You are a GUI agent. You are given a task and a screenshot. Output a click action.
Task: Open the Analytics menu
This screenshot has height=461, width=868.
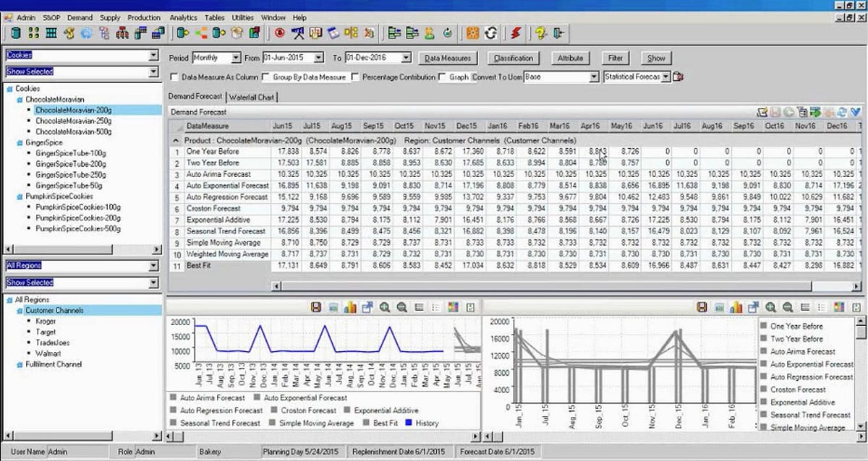(183, 17)
